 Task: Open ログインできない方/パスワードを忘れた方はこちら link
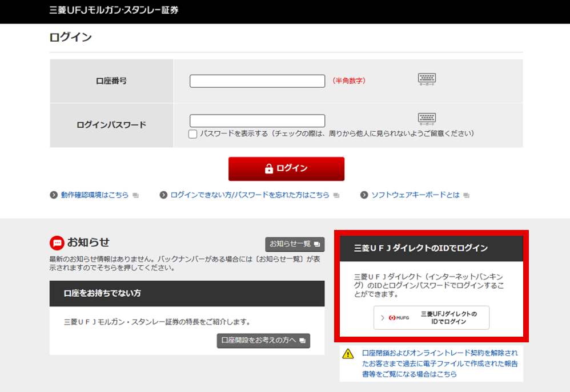coord(250,195)
